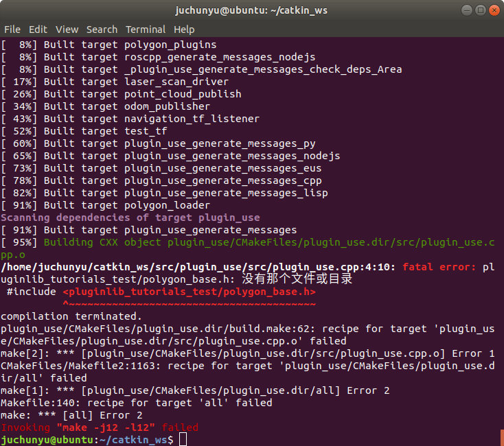Click 'Built target laser_scan_driver' line
This screenshot has height=446, width=504.
coord(115,82)
